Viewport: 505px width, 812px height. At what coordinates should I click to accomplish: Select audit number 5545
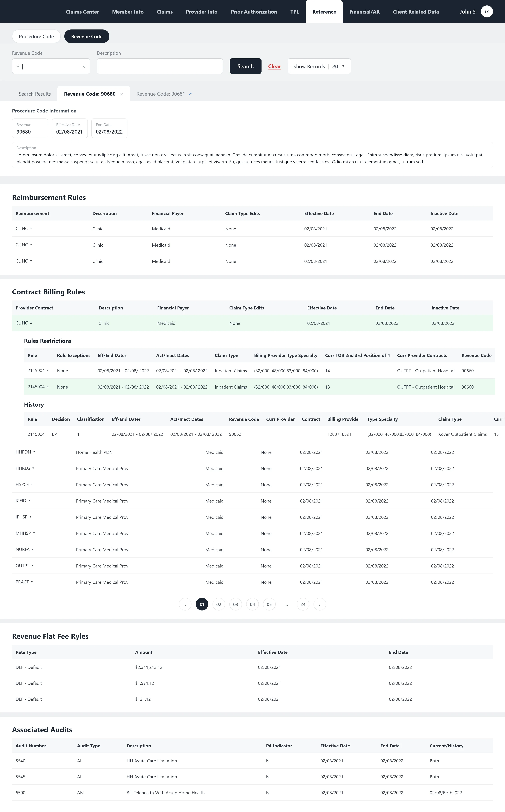click(x=20, y=777)
